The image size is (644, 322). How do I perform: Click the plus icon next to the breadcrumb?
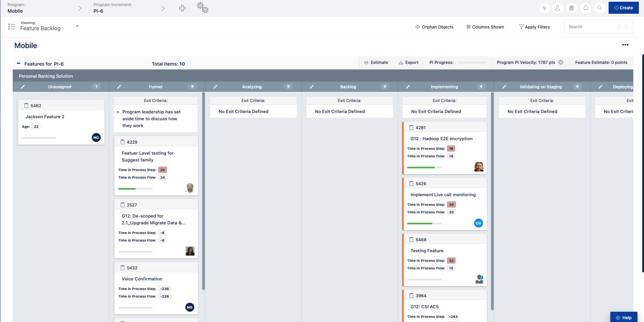point(182,8)
